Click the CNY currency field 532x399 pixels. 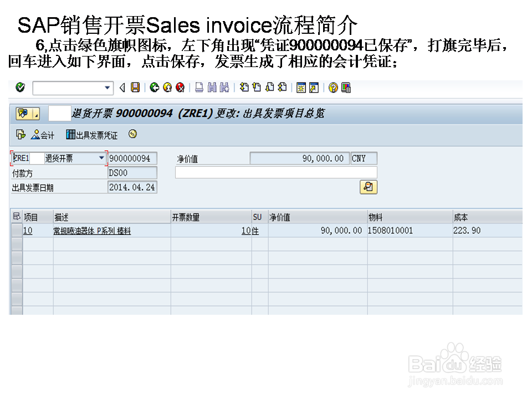click(x=364, y=158)
